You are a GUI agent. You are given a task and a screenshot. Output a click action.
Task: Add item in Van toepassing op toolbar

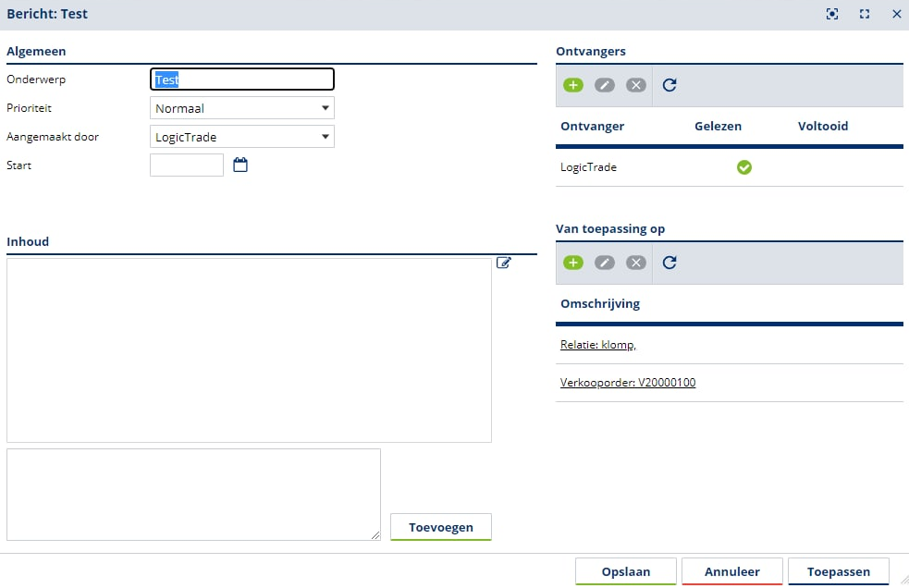573,263
